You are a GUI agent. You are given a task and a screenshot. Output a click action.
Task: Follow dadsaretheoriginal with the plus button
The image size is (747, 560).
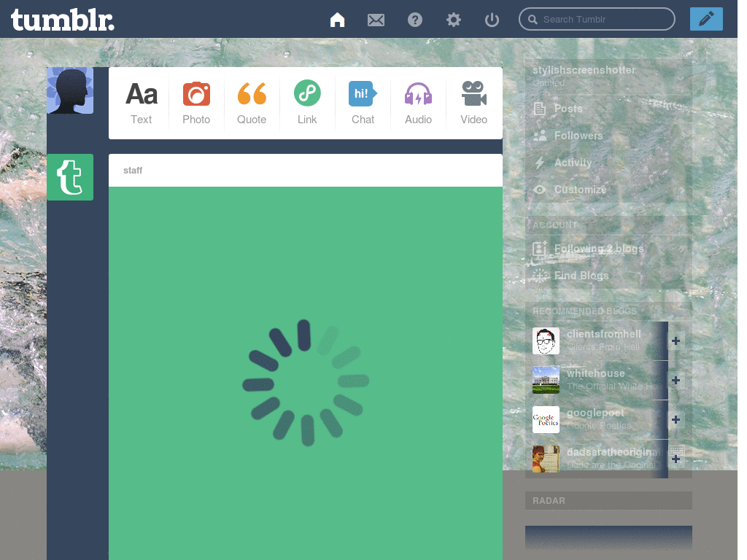676,459
